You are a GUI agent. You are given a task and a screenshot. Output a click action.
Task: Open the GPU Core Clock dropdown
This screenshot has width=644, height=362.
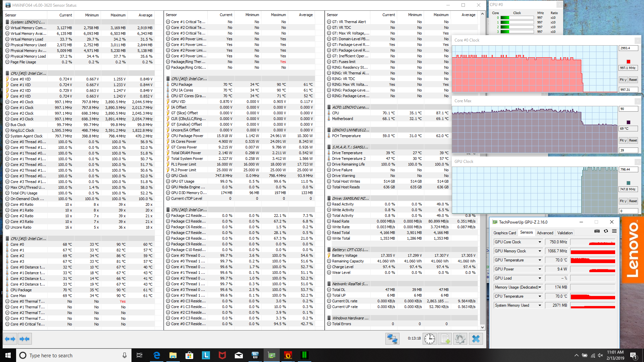coord(540,242)
